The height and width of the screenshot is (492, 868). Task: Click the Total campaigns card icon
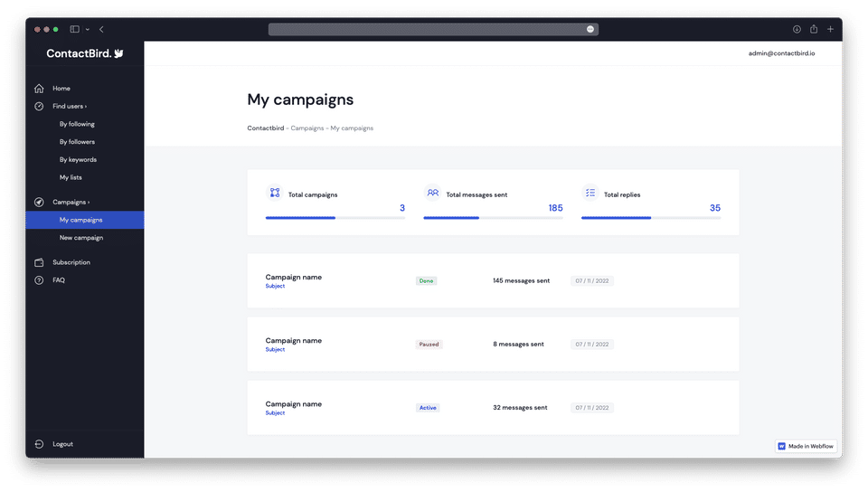[x=275, y=193]
